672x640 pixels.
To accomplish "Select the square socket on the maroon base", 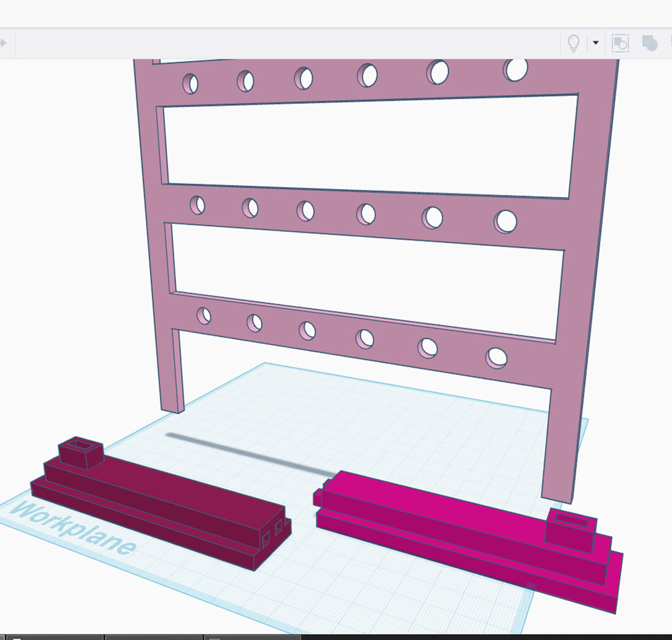I will pos(80,452).
